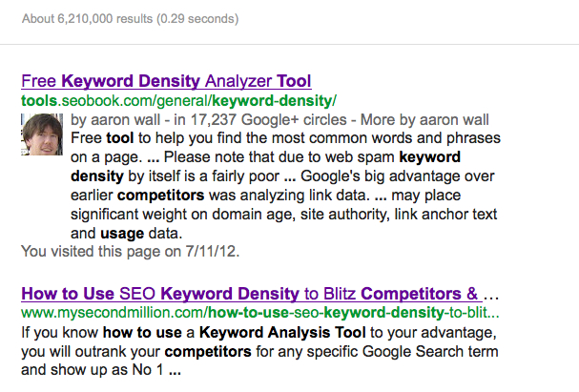Click bold 'keyword' word ending the second snippet line

(430, 157)
